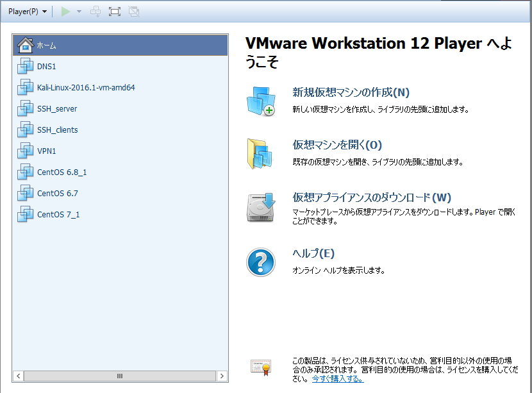This screenshot has width=532, height=393.
Task: Select CentOS 6.8_1 in the library
Action: tap(120, 172)
